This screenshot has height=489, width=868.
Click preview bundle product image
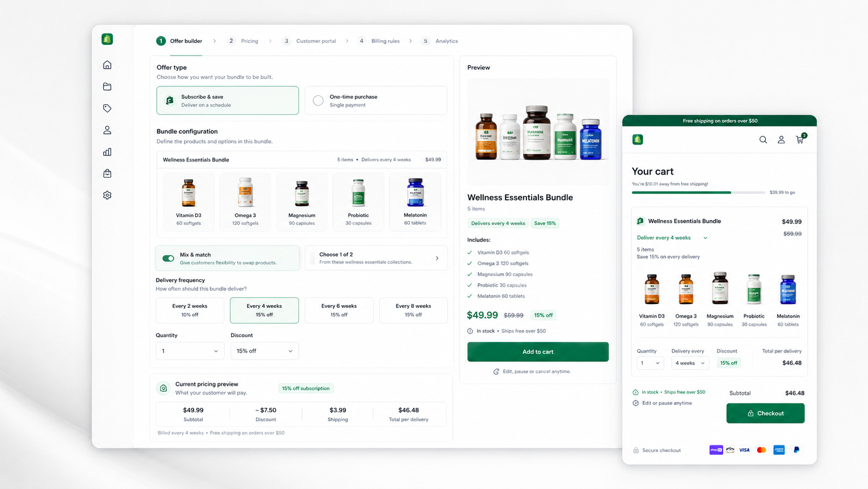pos(538,133)
